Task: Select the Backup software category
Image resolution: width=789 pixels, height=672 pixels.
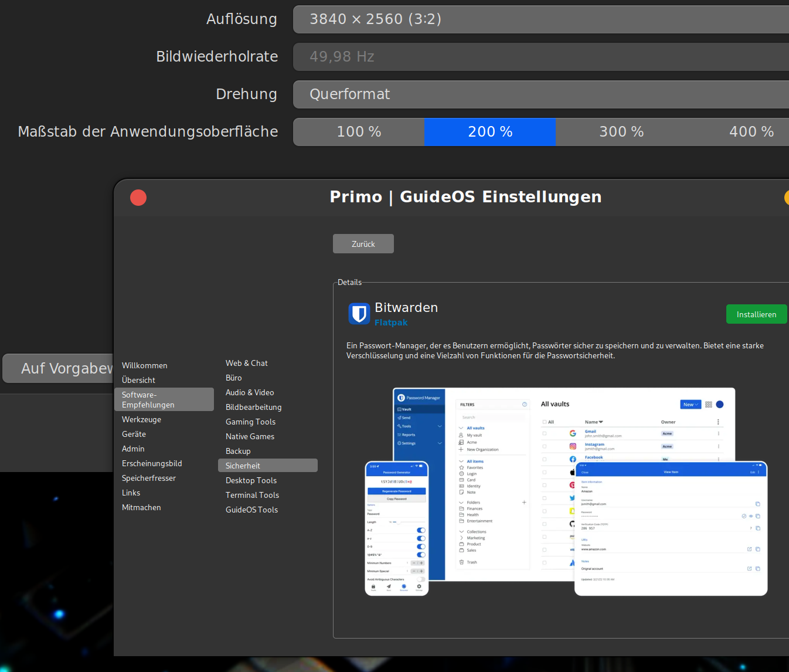Action: 238,451
